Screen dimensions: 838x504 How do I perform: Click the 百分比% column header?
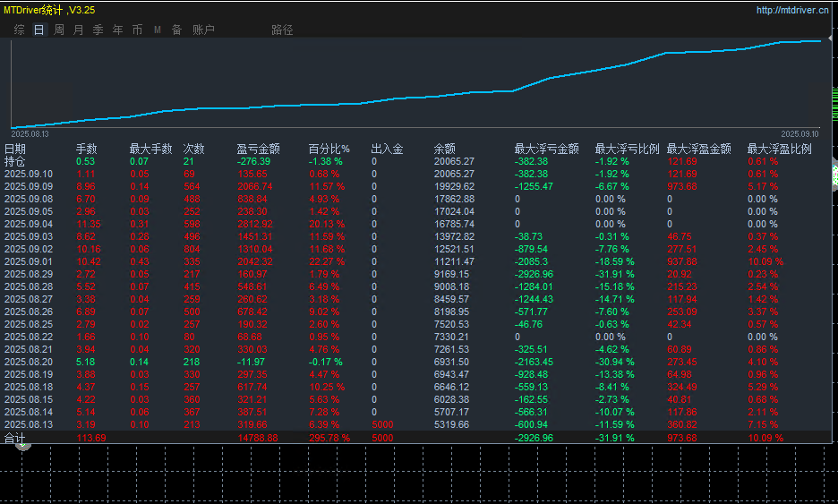coord(329,149)
